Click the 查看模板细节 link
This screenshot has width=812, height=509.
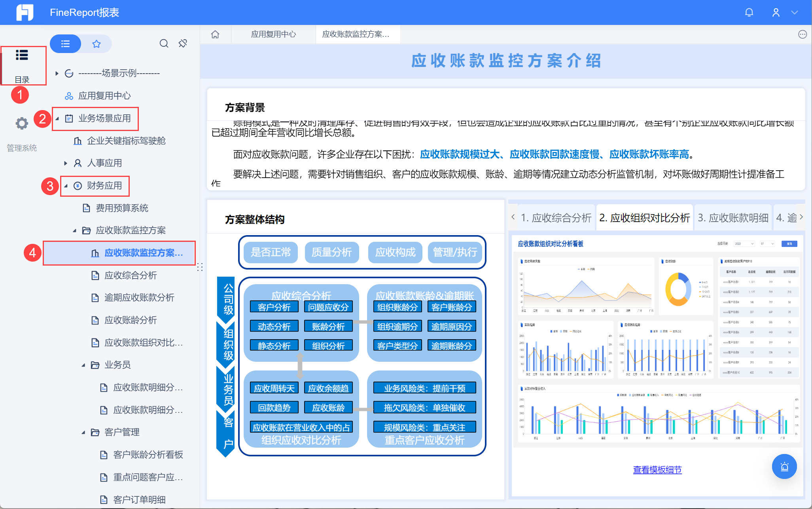[x=657, y=470]
